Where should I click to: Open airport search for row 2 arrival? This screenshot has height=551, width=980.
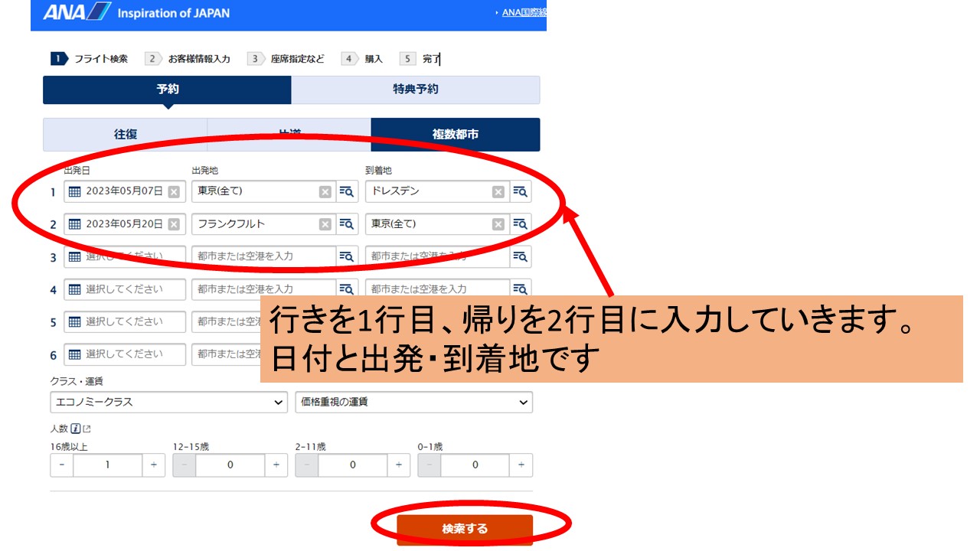pos(521,224)
